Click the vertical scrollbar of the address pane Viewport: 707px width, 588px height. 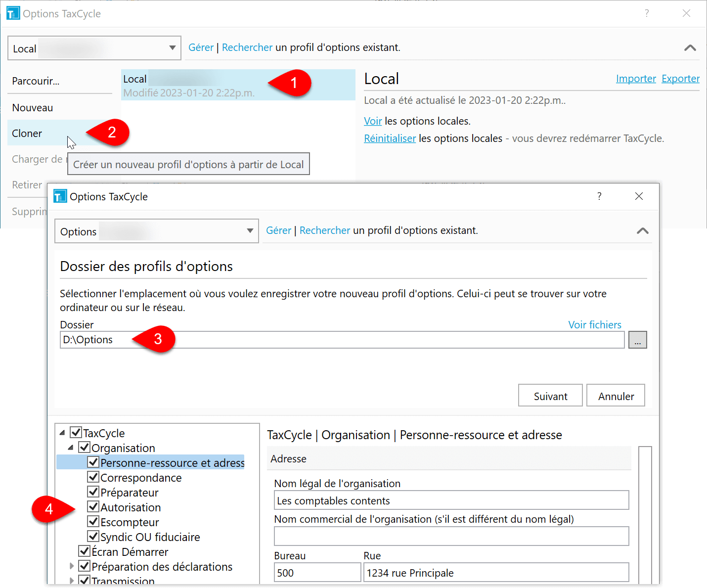tap(645, 515)
